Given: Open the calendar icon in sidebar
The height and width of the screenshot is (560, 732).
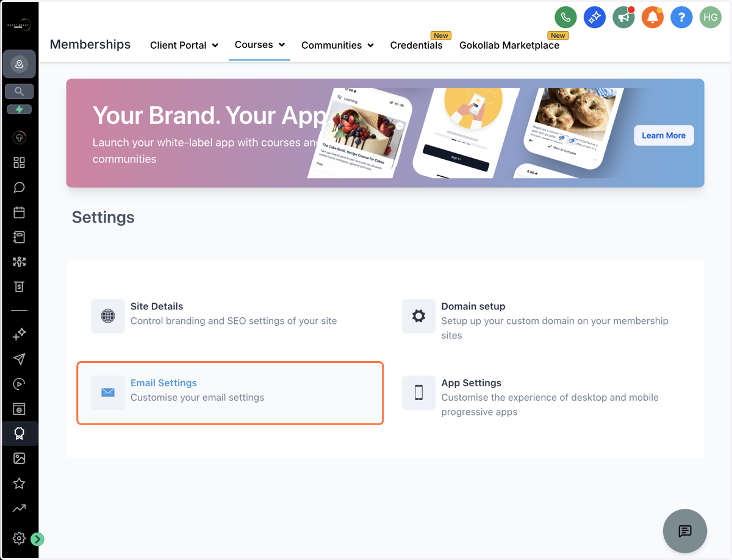Looking at the screenshot, I should coord(19,212).
